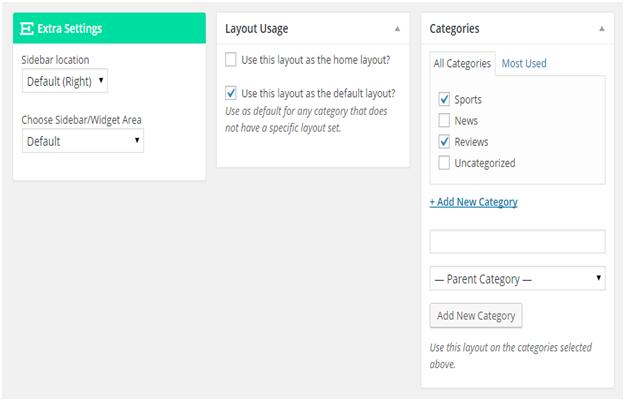This screenshot has height=401, width=625.
Task: Tick the Uncategorized category checkbox
Action: [x=444, y=162]
